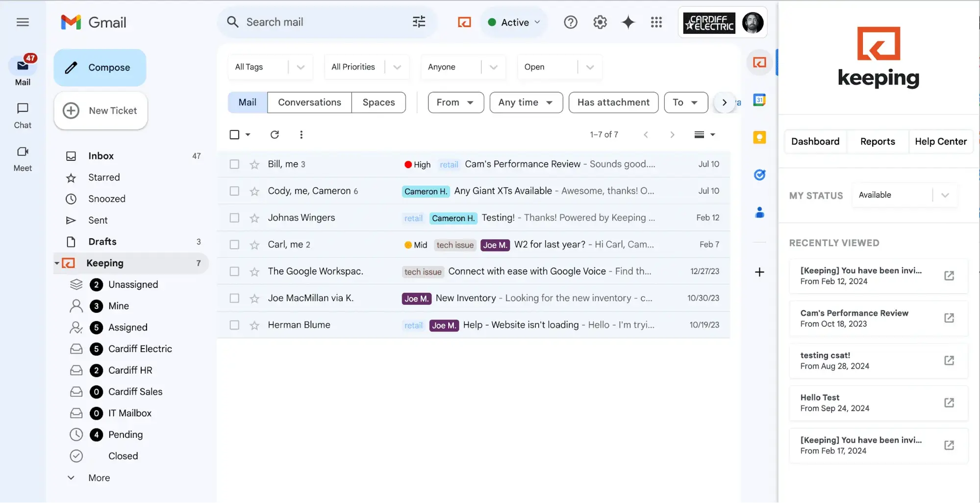Viewport: 980px width, 503px height.
Task: Create a New Ticket
Action: click(101, 110)
